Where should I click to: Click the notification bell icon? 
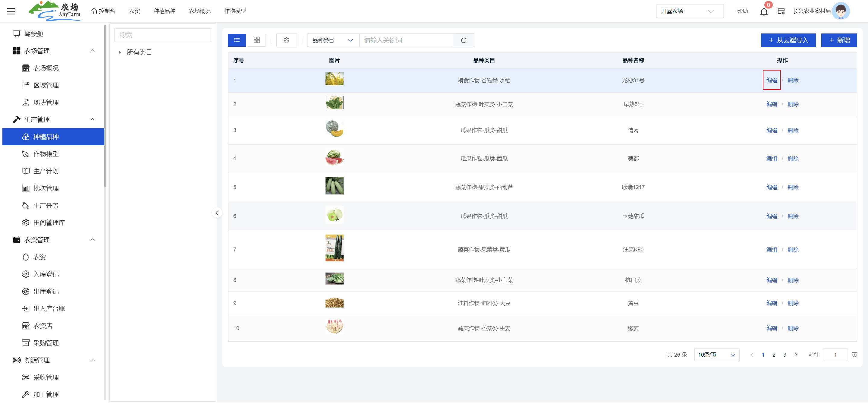coord(763,11)
